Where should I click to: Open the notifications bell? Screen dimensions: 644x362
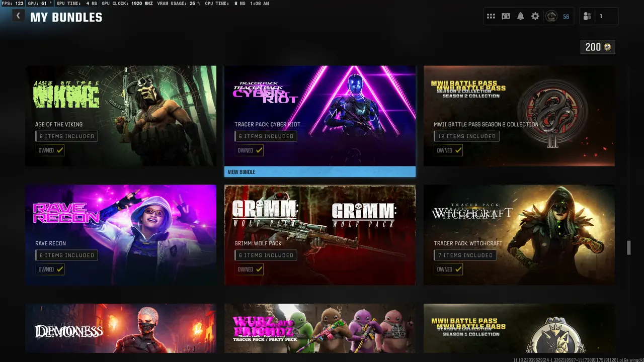tap(521, 16)
